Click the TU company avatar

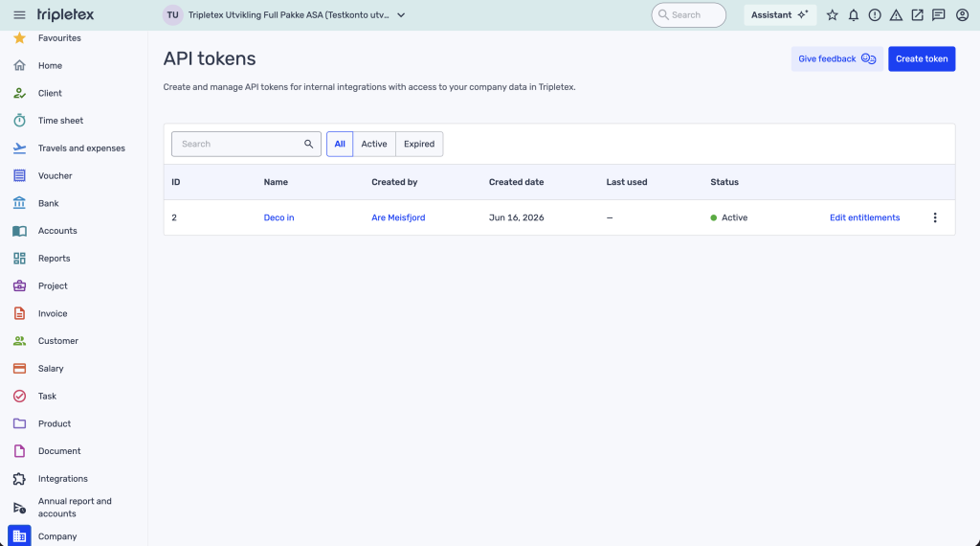tap(172, 15)
